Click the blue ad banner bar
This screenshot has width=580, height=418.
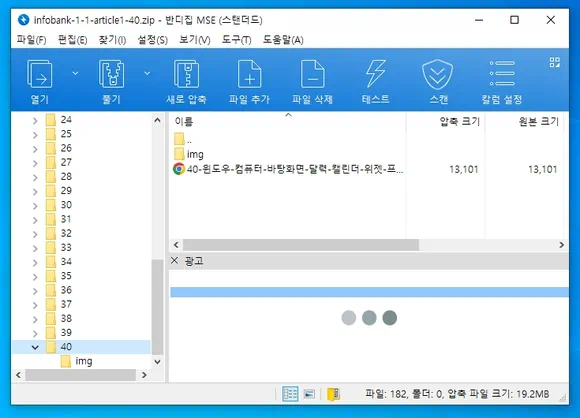click(369, 292)
